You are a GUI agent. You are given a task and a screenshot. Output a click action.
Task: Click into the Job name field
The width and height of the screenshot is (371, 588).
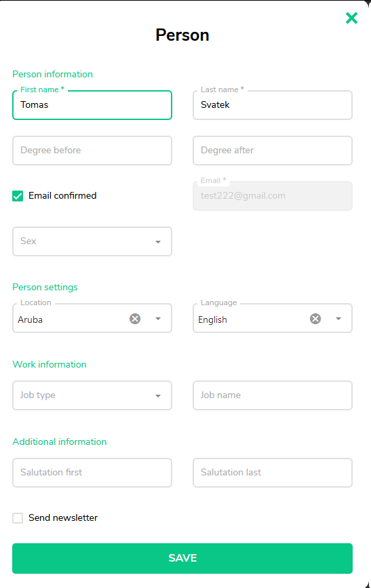(x=273, y=395)
